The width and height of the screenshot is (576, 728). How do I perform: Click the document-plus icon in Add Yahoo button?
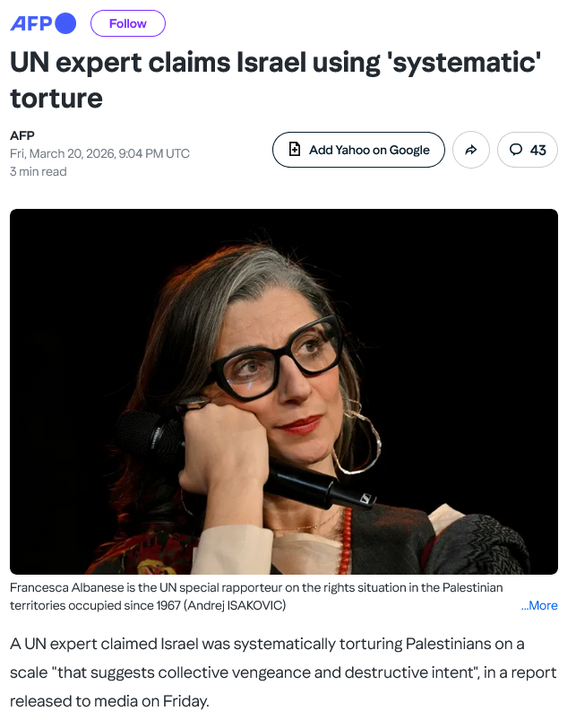(295, 149)
